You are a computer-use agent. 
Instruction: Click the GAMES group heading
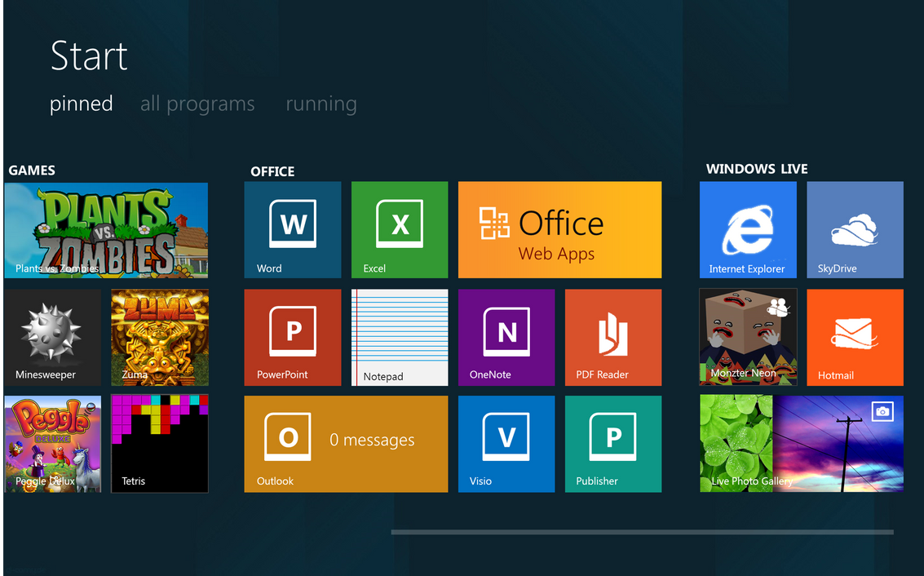point(32,171)
